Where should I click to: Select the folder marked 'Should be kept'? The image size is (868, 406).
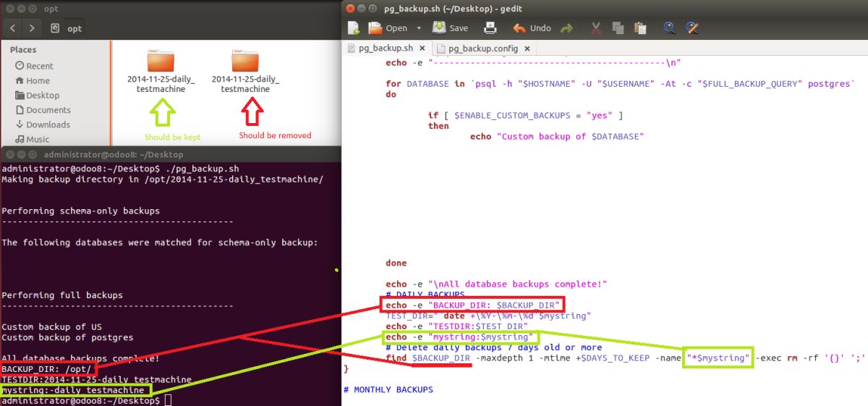(161, 71)
